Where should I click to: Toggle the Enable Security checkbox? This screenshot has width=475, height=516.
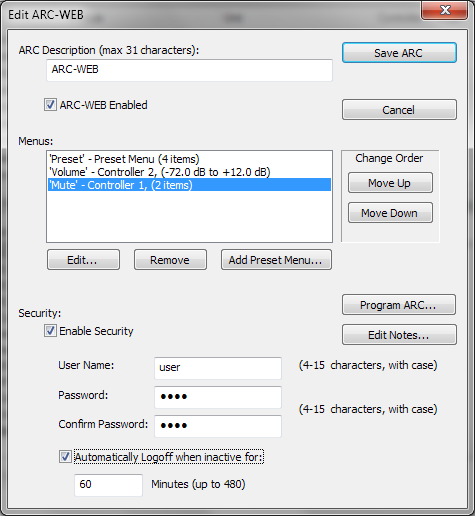point(50,331)
